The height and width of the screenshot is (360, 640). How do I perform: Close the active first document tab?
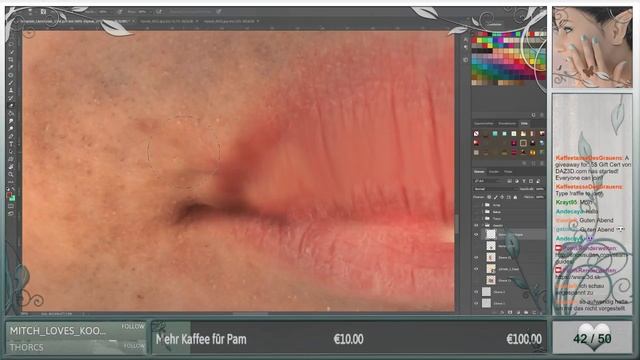pos(134,21)
